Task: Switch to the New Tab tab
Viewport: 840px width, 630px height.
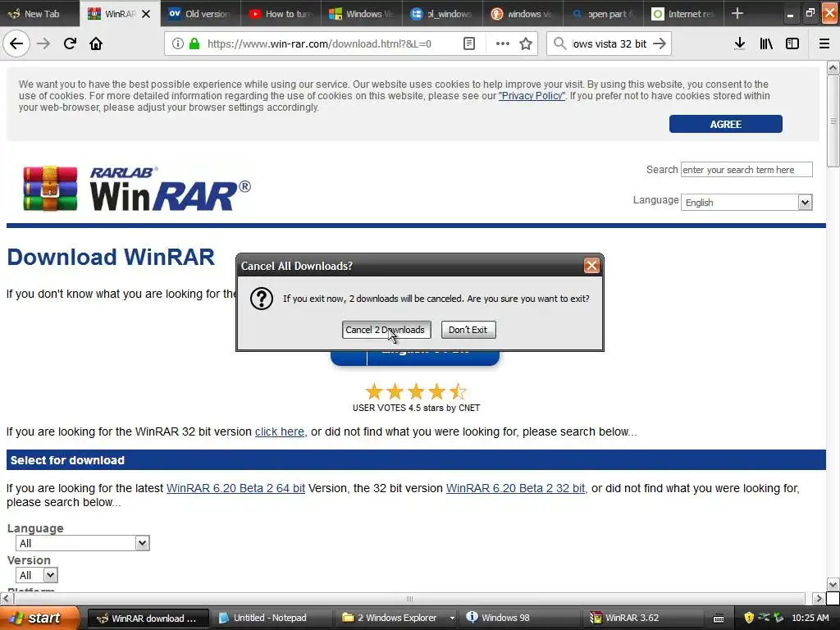Action: 39,14
